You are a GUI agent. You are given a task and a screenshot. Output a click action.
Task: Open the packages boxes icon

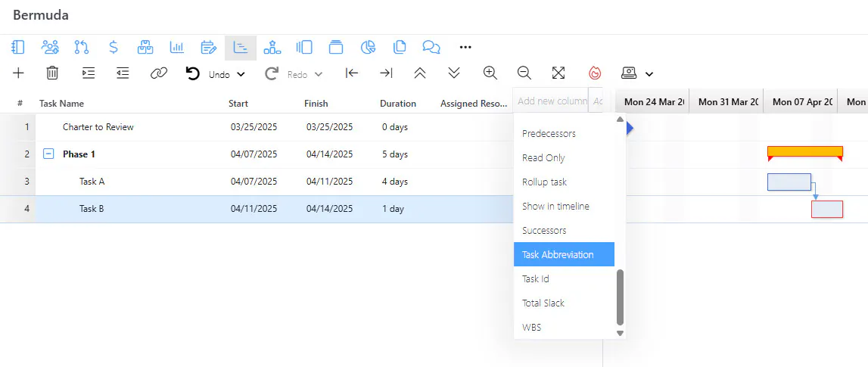pyautogui.click(x=145, y=47)
